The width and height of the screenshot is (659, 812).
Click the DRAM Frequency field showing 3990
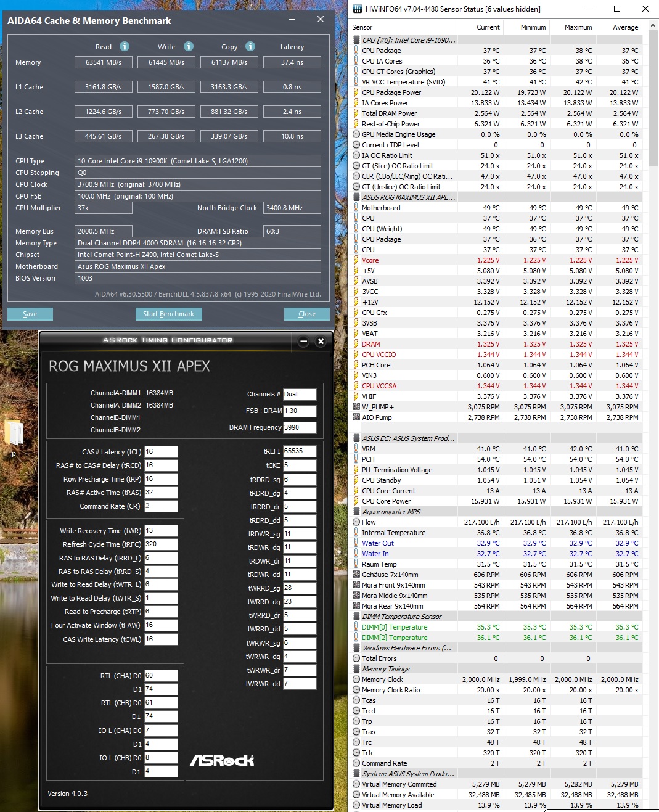(300, 427)
